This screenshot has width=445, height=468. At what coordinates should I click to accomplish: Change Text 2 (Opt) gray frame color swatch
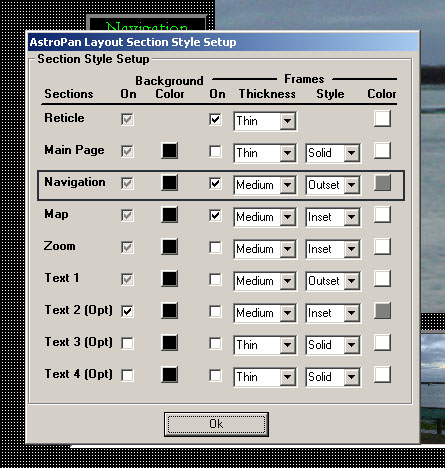tap(382, 311)
